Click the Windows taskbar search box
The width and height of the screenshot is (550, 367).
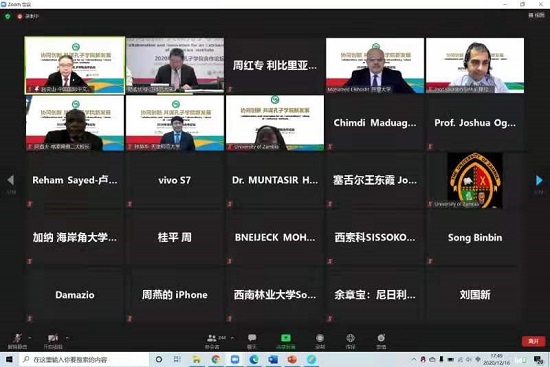click(x=84, y=360)
